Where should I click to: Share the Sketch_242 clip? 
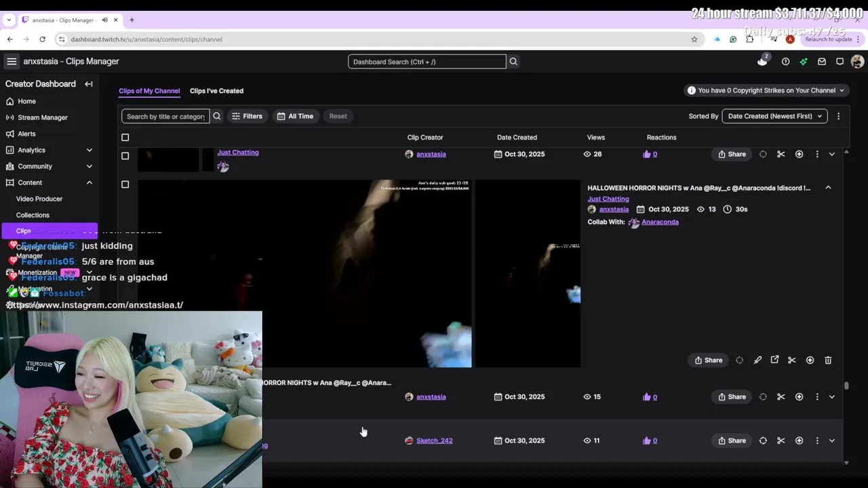click(732, 441)
